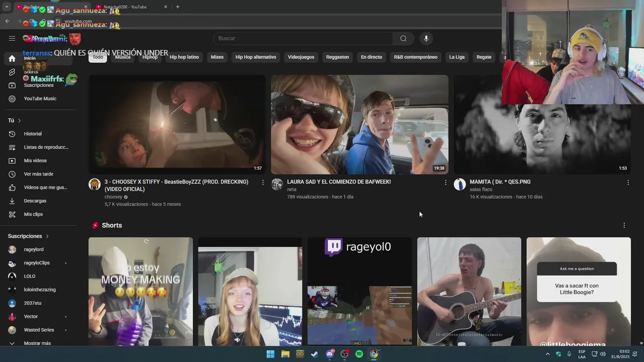The image size is (644, 362).
Task: Open Discord from taskbar
Action: pyautogui.click(x=330, y=354)
